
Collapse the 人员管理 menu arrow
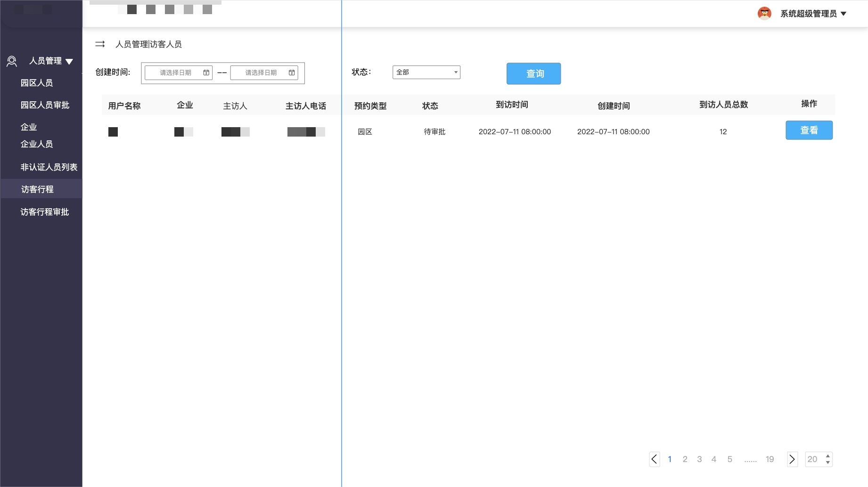tap(69, 62)
